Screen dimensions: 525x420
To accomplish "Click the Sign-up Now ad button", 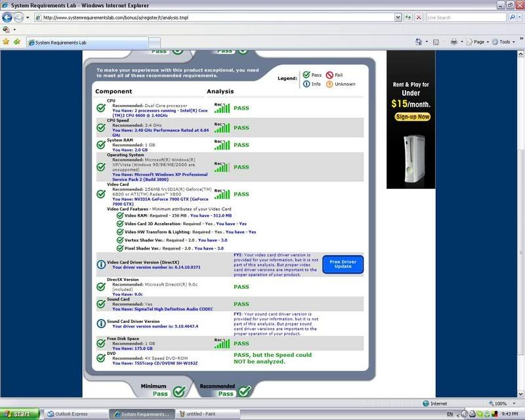I will (412, 117).
